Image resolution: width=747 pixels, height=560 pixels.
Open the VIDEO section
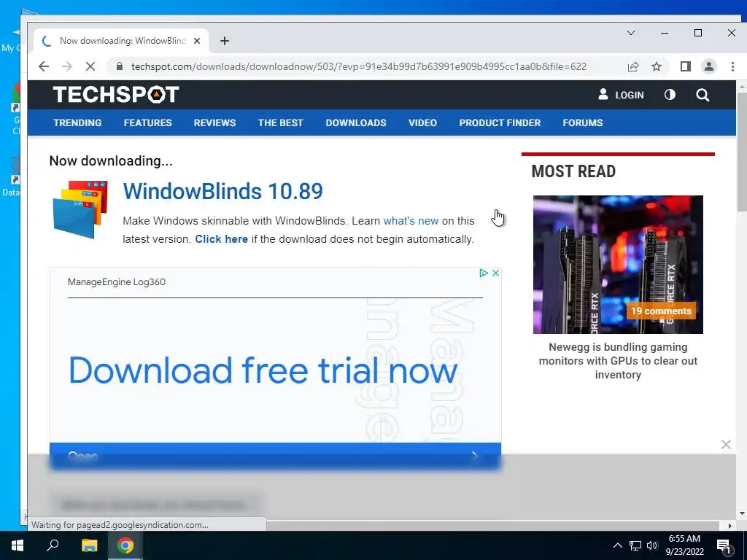tap(422, 122)
